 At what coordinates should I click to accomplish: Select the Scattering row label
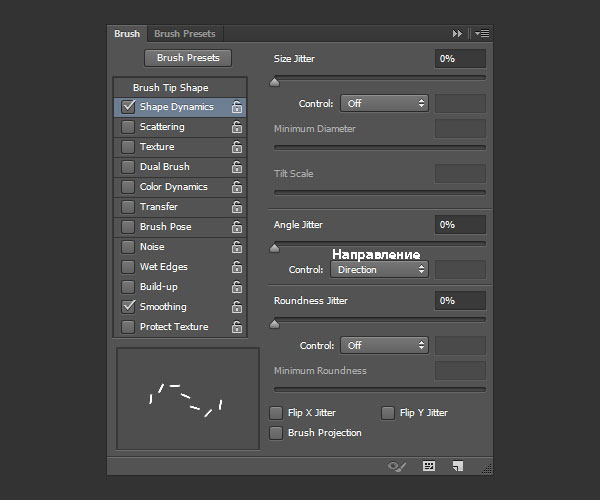click(x=162, y=127)
